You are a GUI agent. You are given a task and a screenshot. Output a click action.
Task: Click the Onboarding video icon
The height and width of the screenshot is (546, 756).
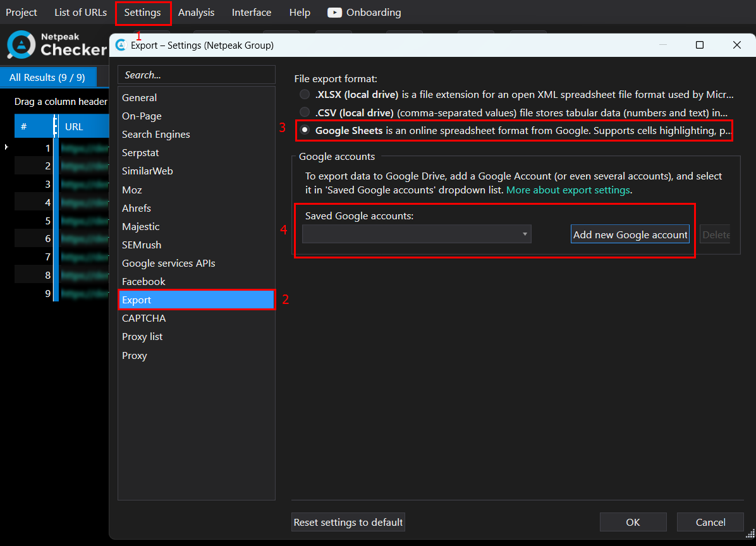[334, 13]
